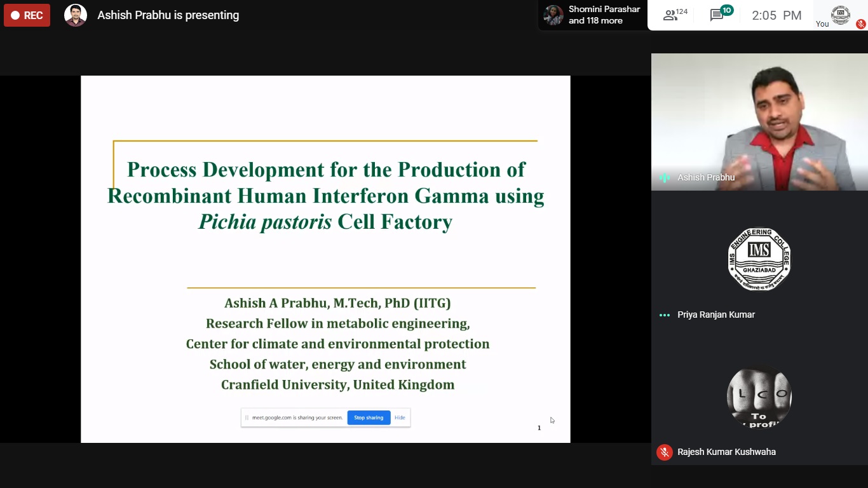The width and height of the screenshot is (868, 488).
Task: Select Priya Ranjan Kumar's IMS logo avatar
Action: click(759, 259)
